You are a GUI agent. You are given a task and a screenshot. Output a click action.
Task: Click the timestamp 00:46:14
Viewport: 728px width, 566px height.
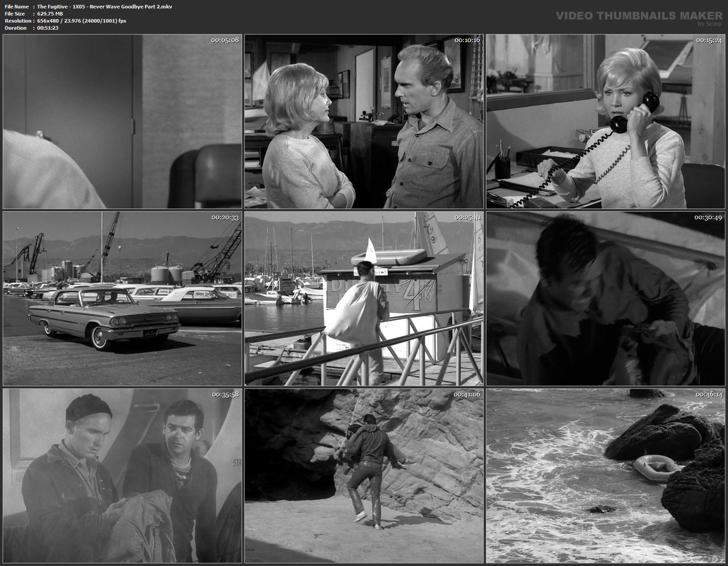point(709,394)
